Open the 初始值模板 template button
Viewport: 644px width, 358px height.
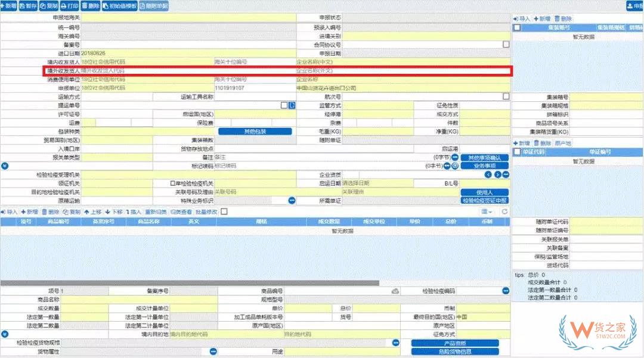tap(119, 6)
